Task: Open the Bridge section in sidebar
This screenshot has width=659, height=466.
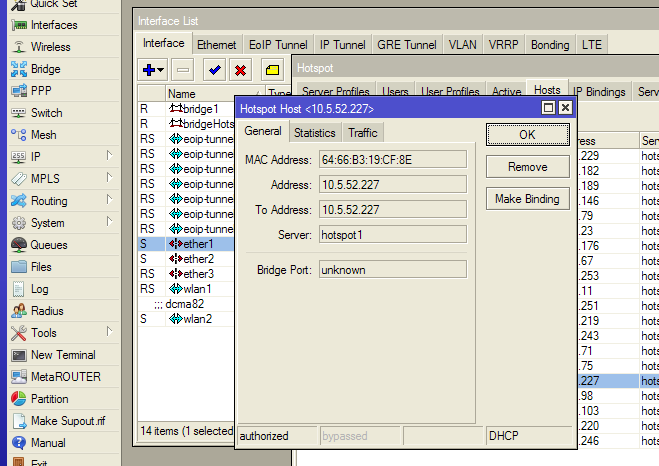Action: [x=45, y=69]
